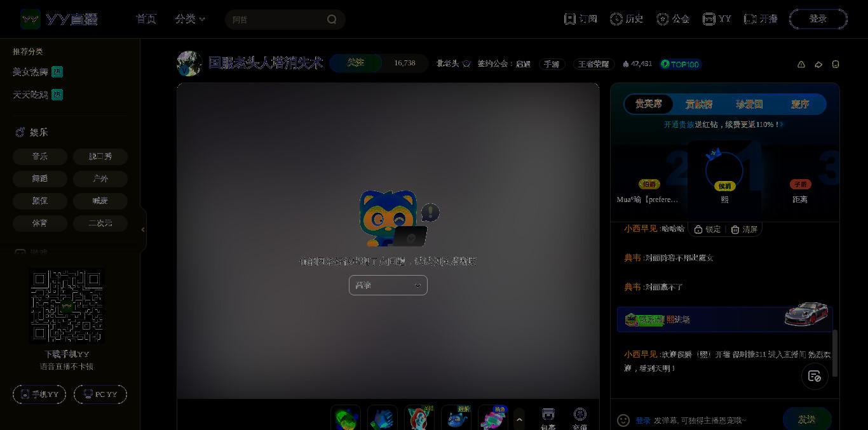
Task: Click the share arrow icon
Action: pos(818,64)
